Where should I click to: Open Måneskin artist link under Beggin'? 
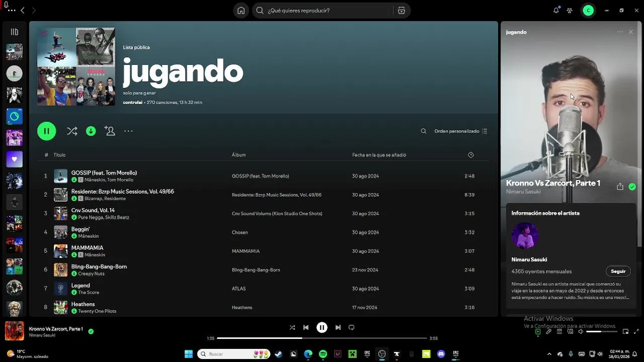coord(89,236)
